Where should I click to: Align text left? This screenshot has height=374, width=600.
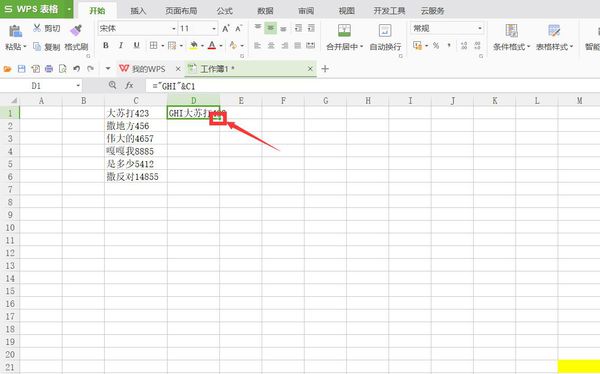[x=258, y=46]
